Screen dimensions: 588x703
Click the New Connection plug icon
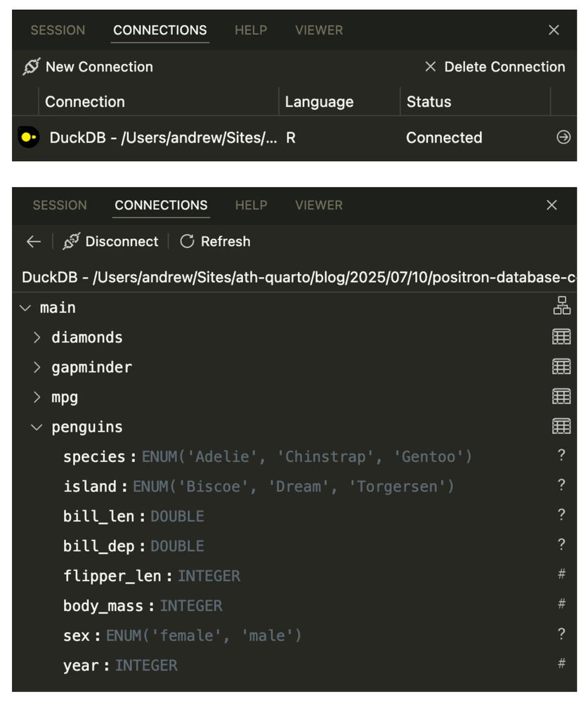[x=32, y=66]
